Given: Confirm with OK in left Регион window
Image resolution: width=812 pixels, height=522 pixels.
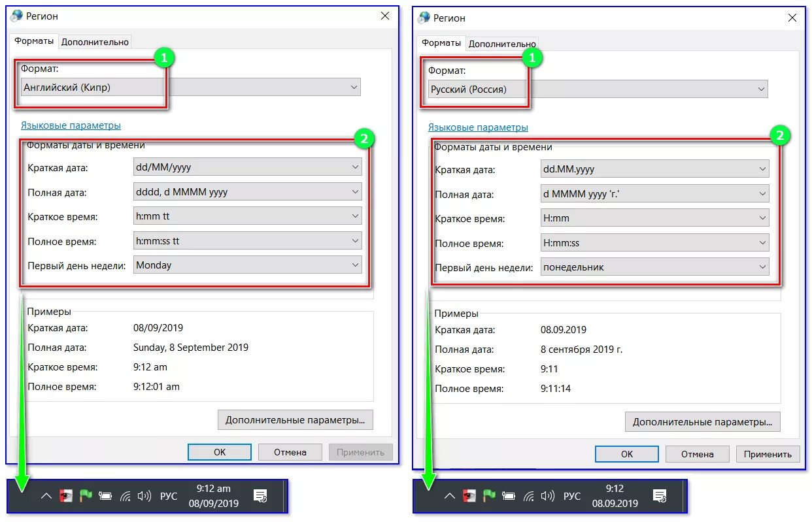Looking at the screenshot, I should click(x=220, y=452).
